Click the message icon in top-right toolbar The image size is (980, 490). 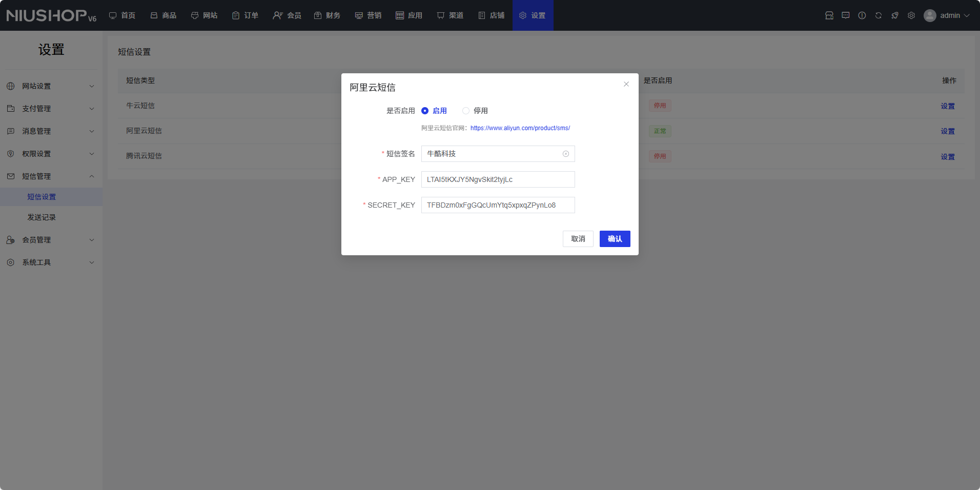click(x=846, y=15)
